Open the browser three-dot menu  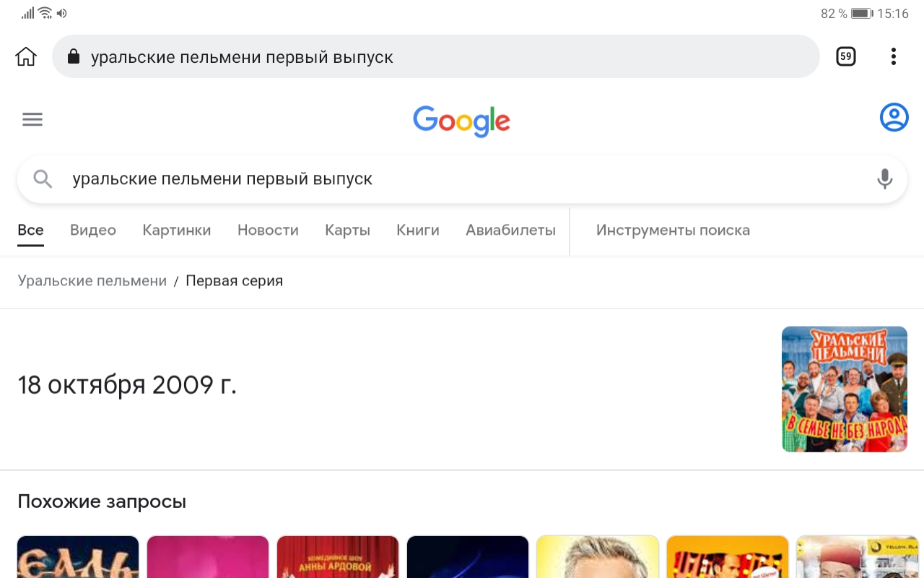(x=893, y=56)
